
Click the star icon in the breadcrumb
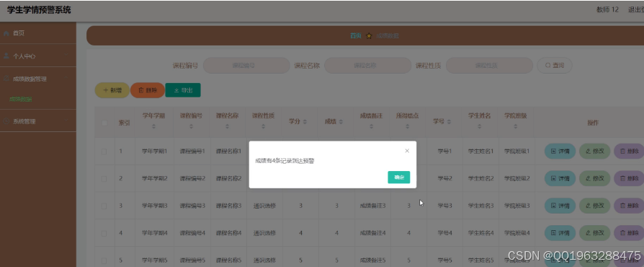pos(369,36)
